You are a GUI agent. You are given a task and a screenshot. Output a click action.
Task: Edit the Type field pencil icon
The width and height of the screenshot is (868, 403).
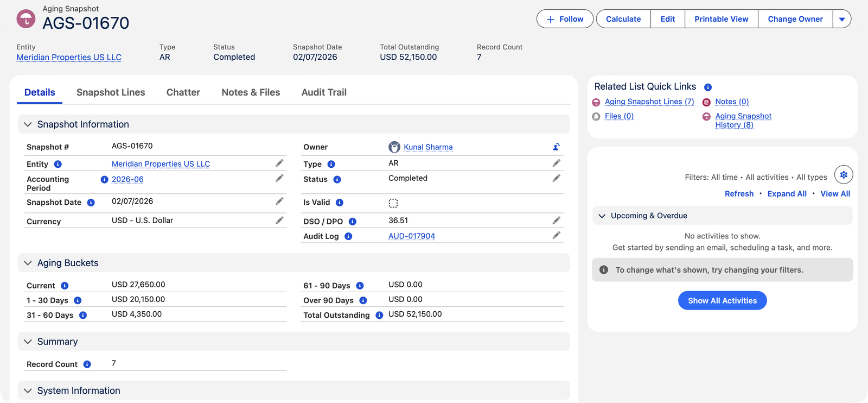click(x=556, y=163)
